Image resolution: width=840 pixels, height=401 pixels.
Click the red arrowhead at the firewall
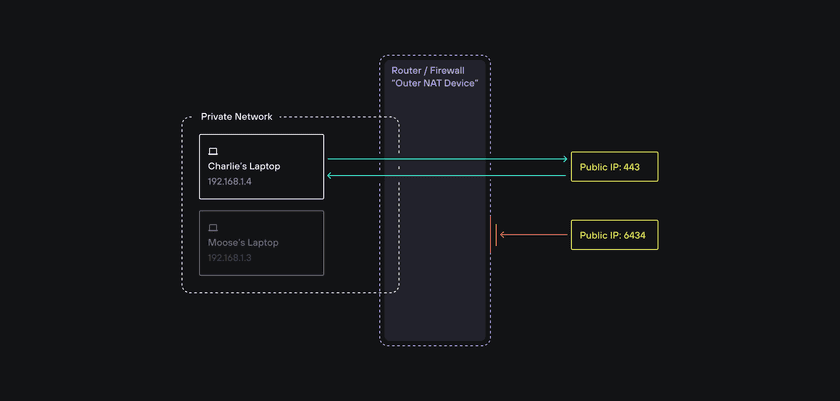(502, 235)
